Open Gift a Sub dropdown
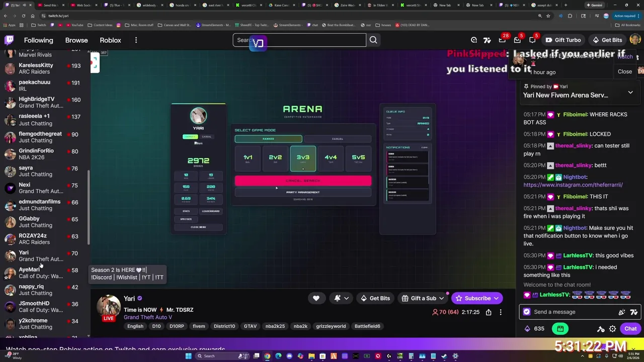The image size is (644, 362). tap(423, 298)
